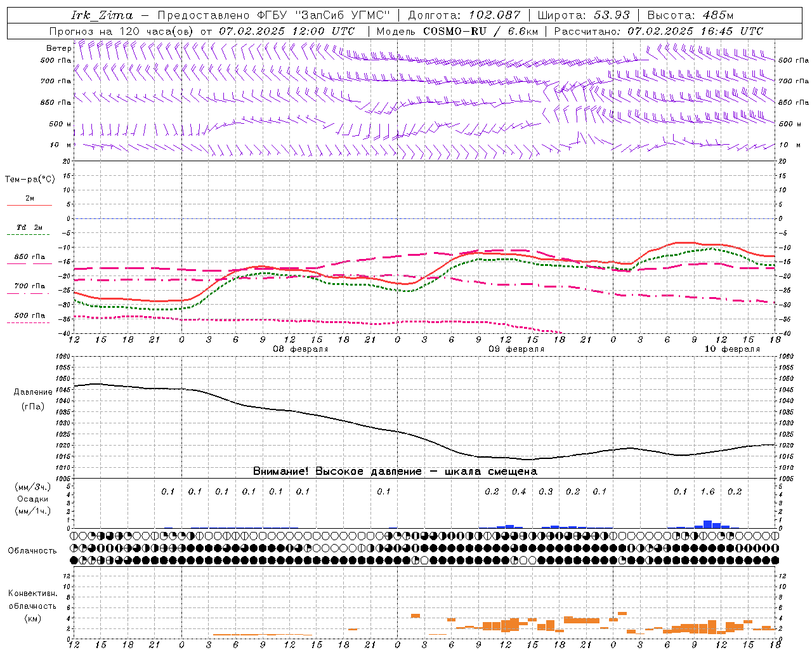Select the computed time 07.02.2025 16:45 UTC
The image size is (812, 650).
tap(695, 31)
